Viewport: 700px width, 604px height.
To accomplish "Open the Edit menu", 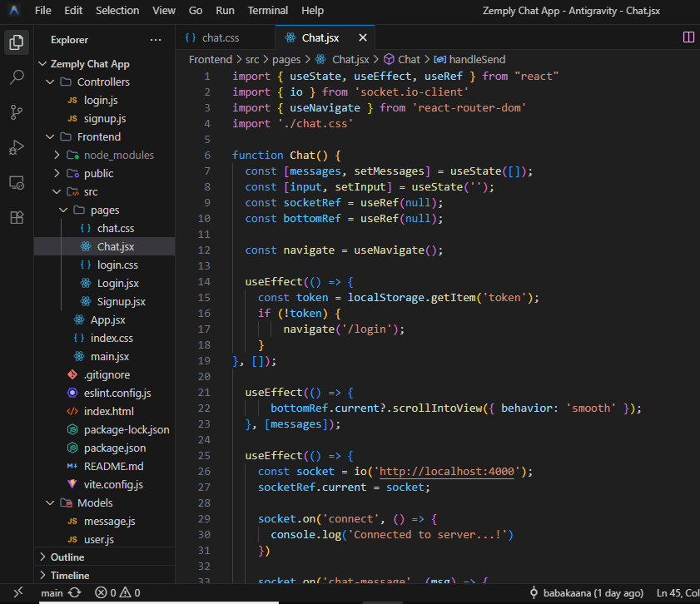I will coord(73,10).
